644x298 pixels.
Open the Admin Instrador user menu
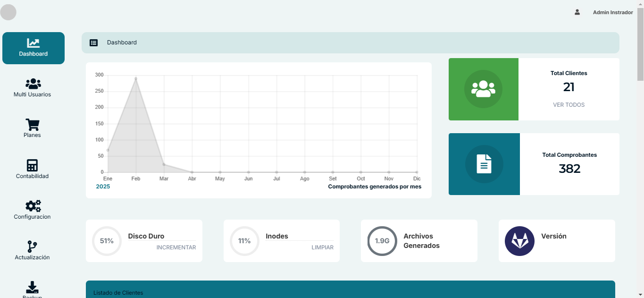[612, 13]
